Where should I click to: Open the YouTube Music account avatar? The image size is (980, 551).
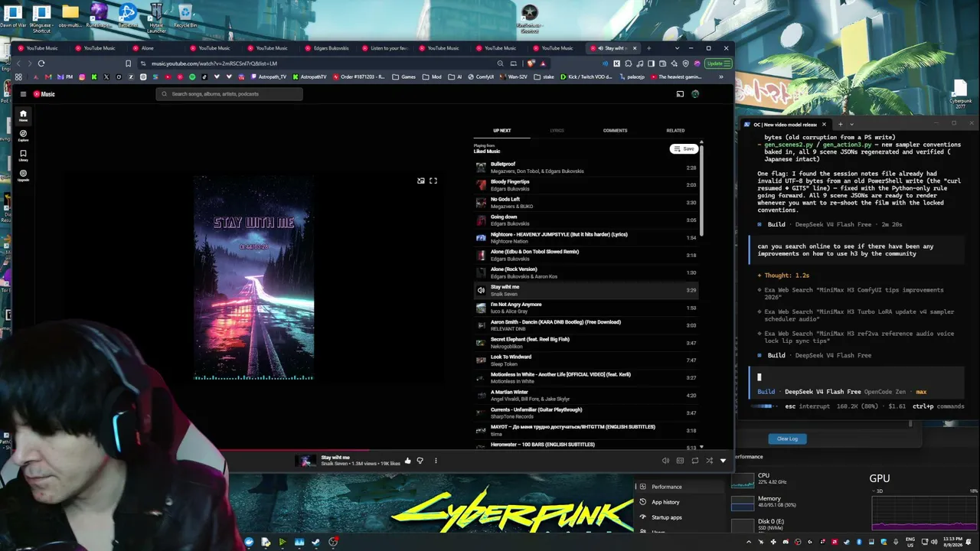[x=695, y=94]
